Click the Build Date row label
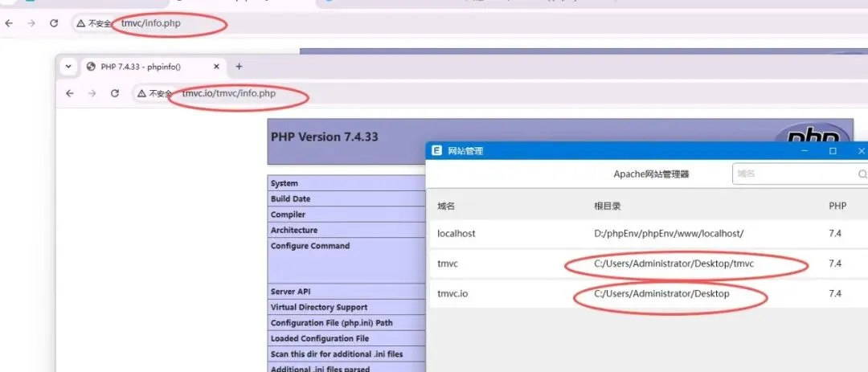 tap(291, 198)
